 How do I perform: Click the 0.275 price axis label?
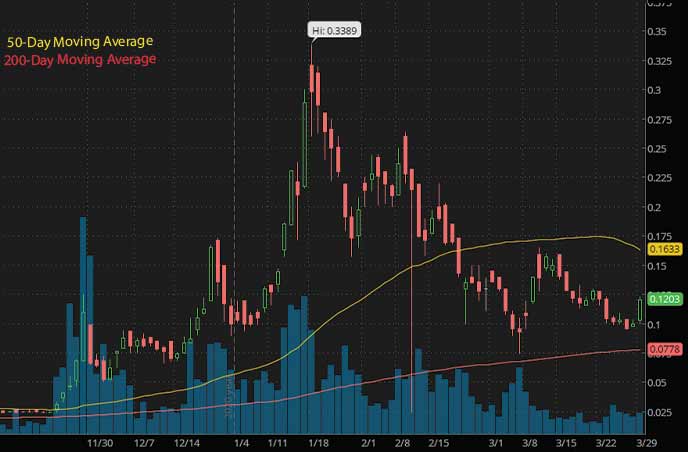(x=659, y=120)
